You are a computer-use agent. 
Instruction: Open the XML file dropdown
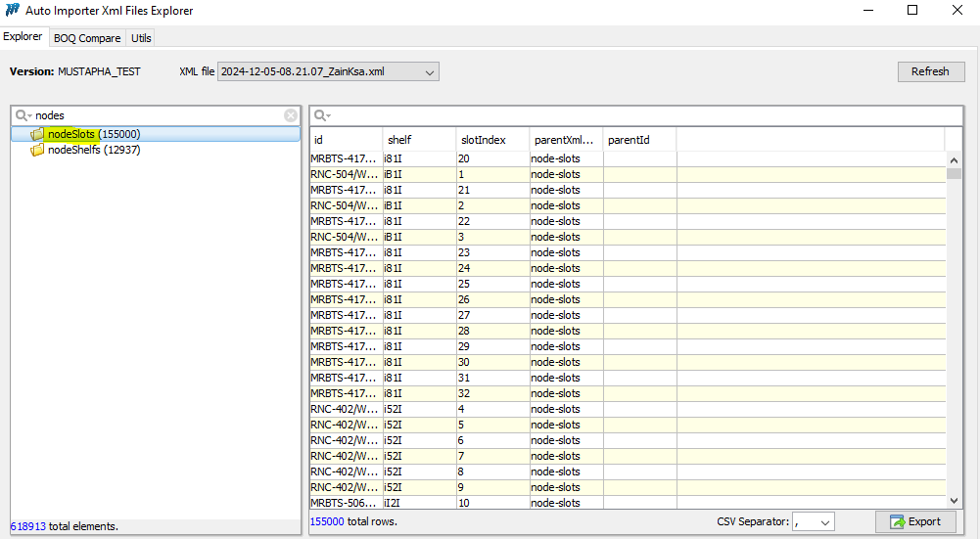point(428,71)
